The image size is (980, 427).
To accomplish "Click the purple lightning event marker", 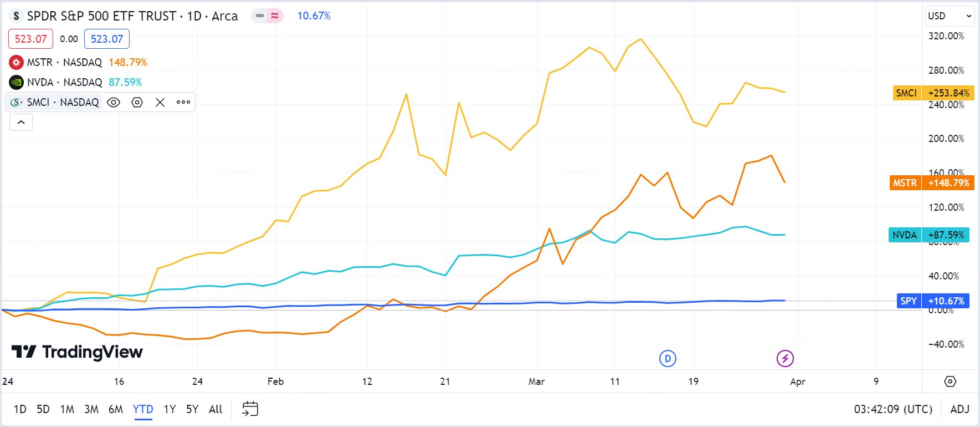I will 785,359.
